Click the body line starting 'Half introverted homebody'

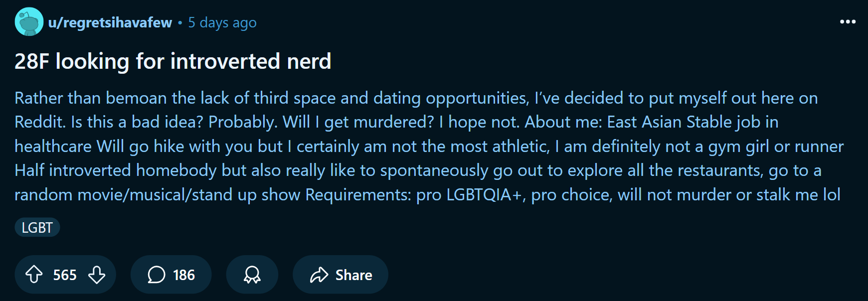418,170
